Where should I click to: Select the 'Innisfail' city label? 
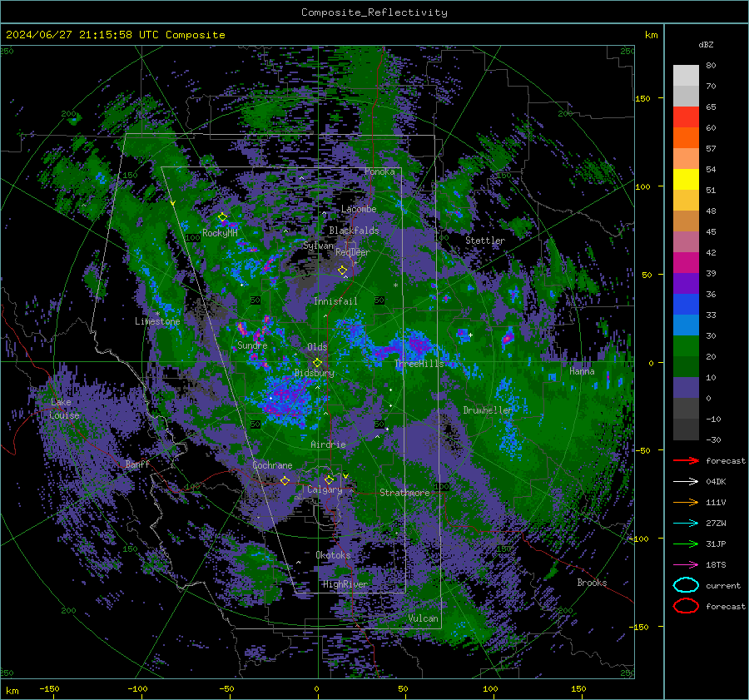[335, 301]
